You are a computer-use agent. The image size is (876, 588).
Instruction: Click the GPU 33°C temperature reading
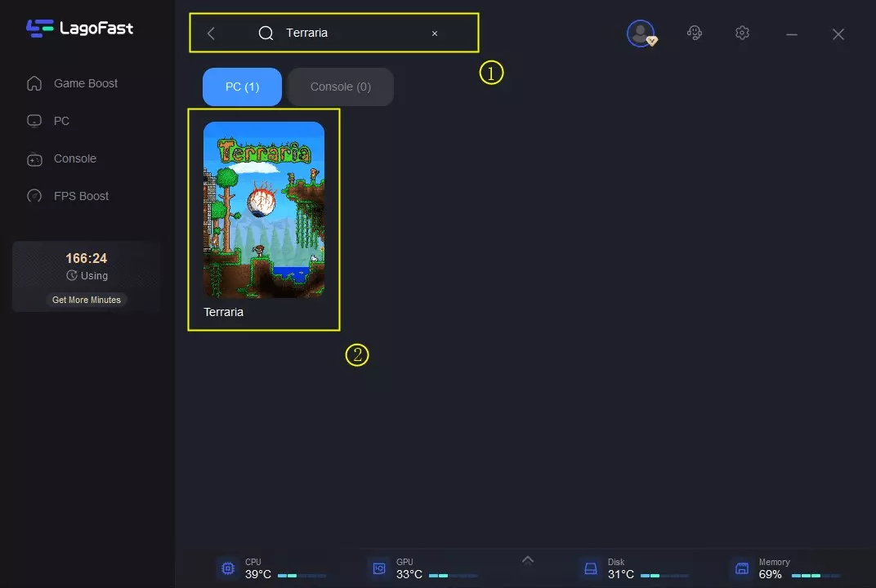coord(409,574)
